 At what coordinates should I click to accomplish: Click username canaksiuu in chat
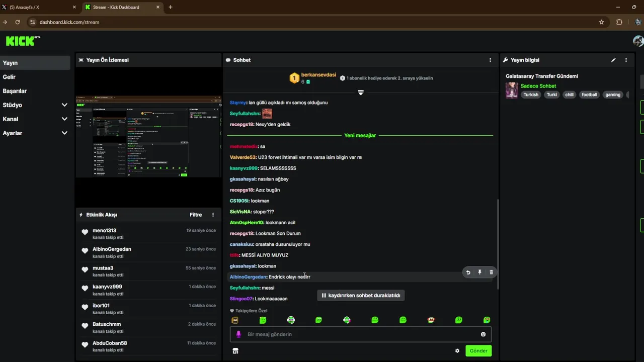[242, 244]
